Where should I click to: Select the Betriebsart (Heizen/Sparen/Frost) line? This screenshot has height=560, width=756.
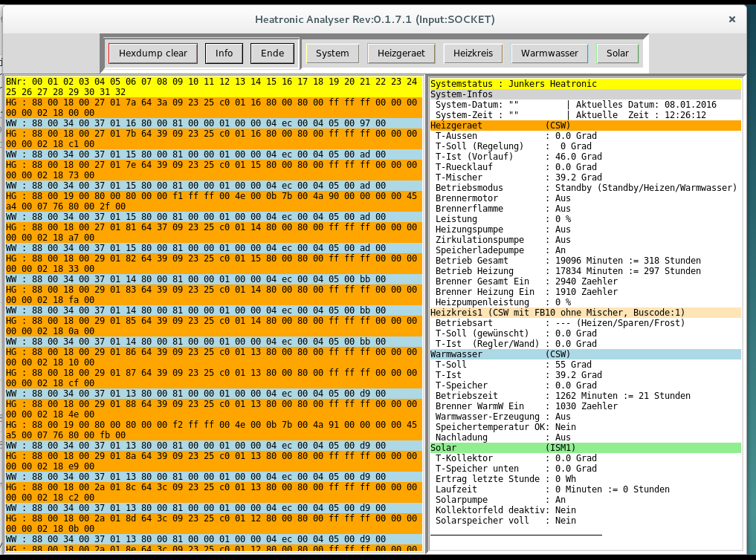[560, 323]
